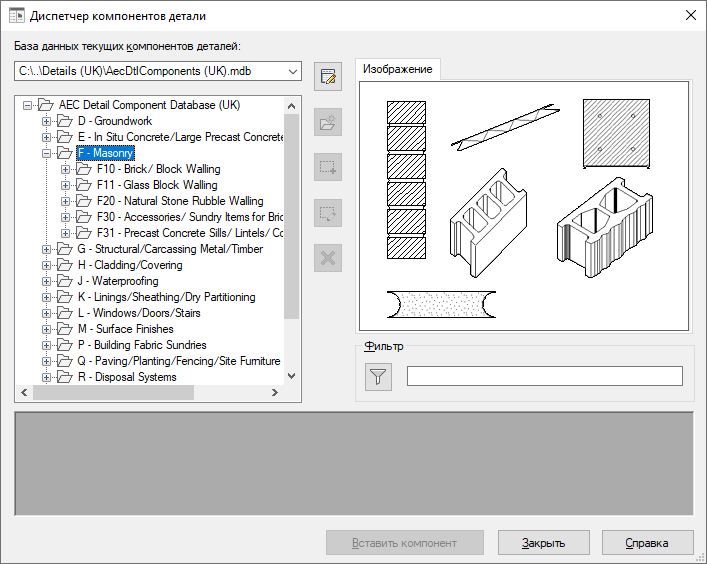Select F20 - Natural Stone Rubble Walling item

click(180, 201)
